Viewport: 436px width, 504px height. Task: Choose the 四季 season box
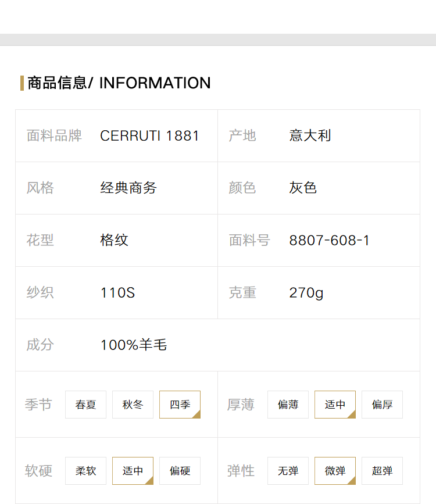180,405
